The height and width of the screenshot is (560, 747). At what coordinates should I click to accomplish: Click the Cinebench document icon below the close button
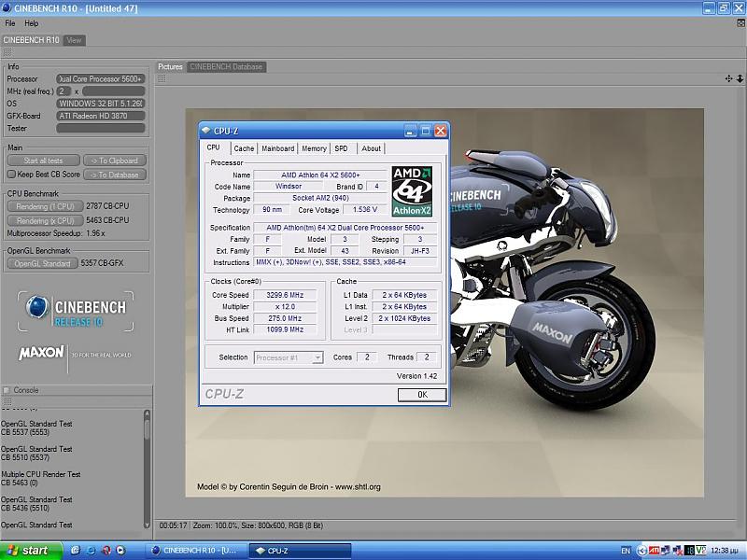click(740, 22)
